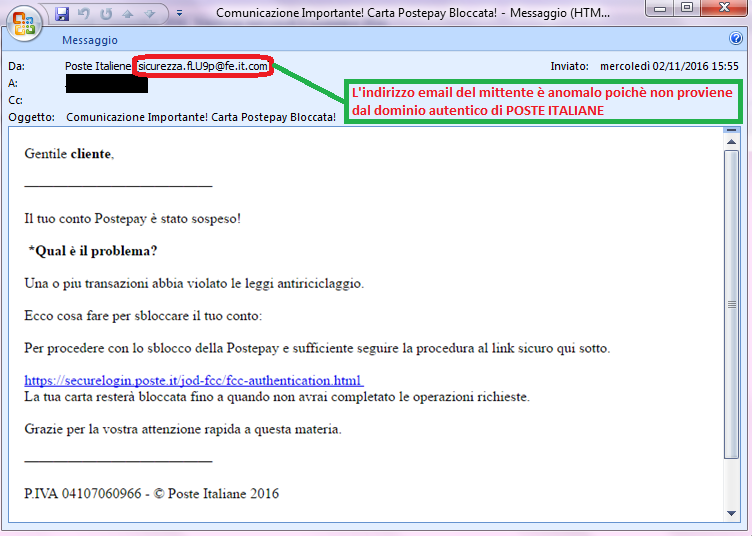752x536 pixels.
Task: Go to the next item using the down arrow
Action: 150,14
